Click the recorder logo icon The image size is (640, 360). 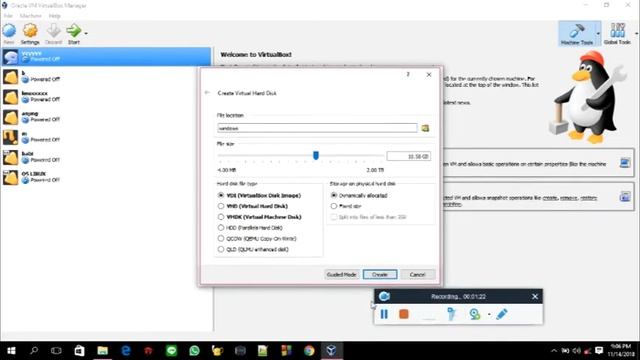pos(384,296)
